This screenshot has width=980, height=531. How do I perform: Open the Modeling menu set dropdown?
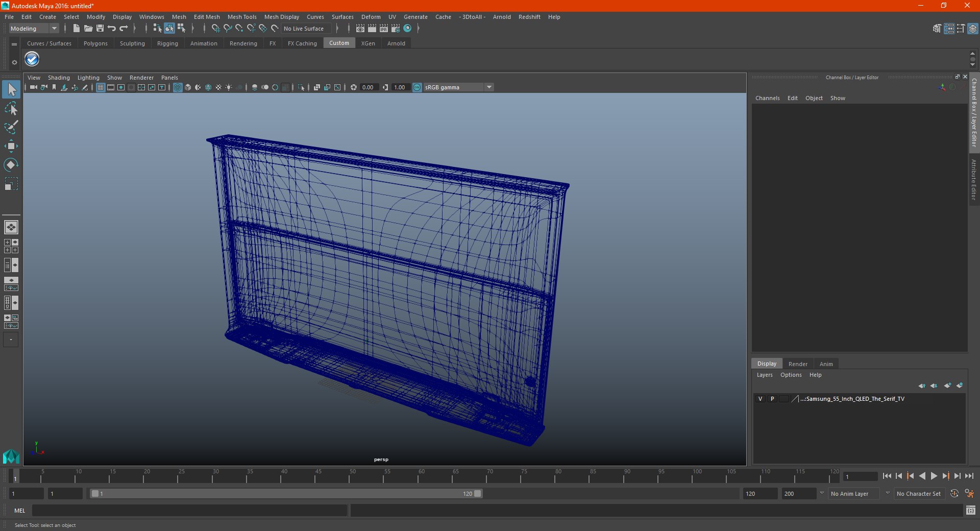tap(34, 29)
